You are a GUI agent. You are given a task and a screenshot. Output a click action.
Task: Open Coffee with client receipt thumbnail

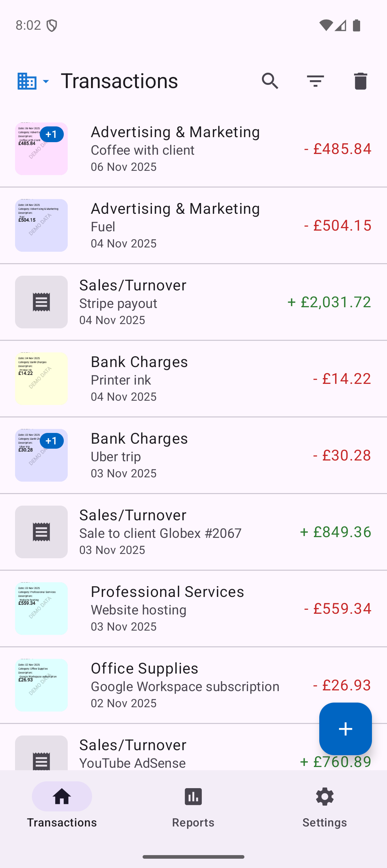click(41, 149)
